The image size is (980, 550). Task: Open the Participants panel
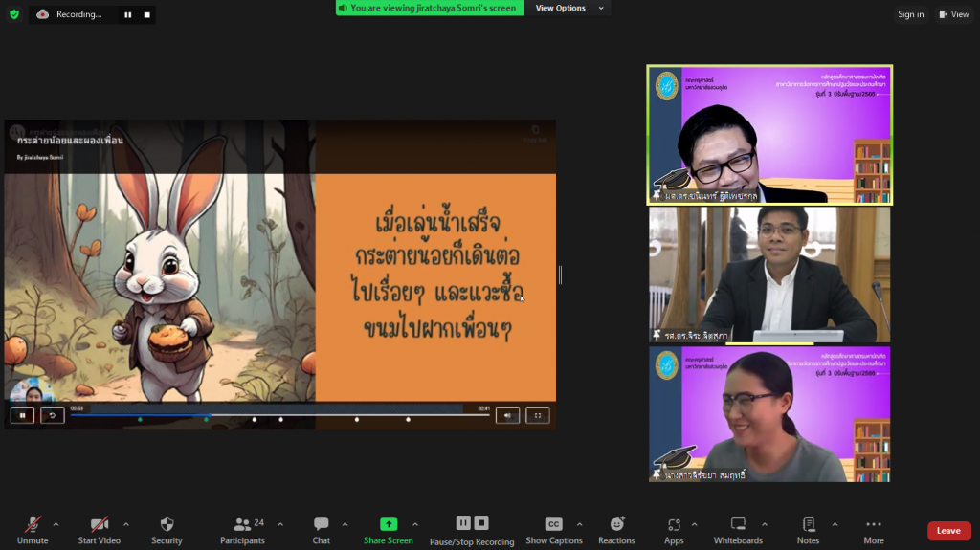[243, 525]
